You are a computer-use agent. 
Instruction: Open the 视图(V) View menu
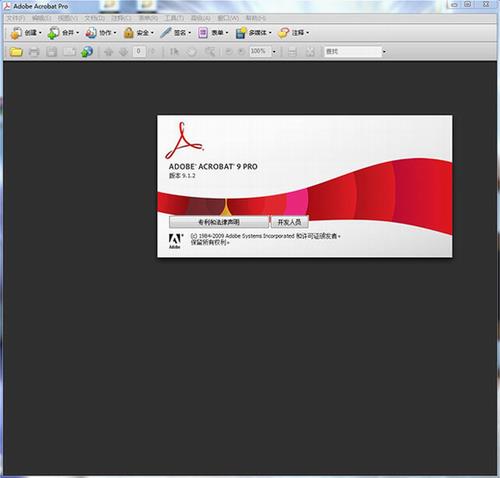[x=68, y=18]
